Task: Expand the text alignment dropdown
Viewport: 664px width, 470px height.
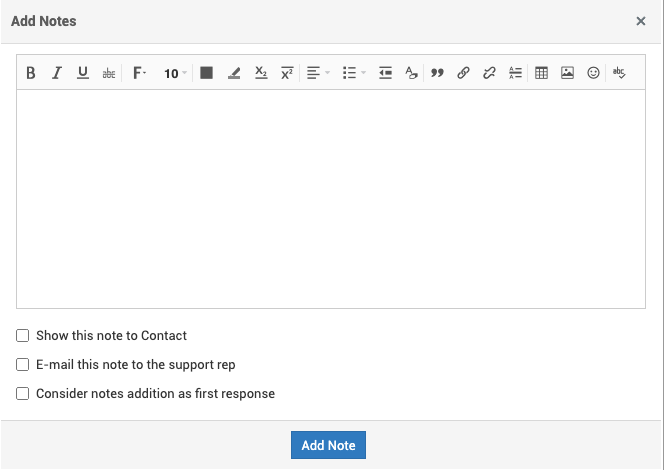Action: (x=318, y=73)
